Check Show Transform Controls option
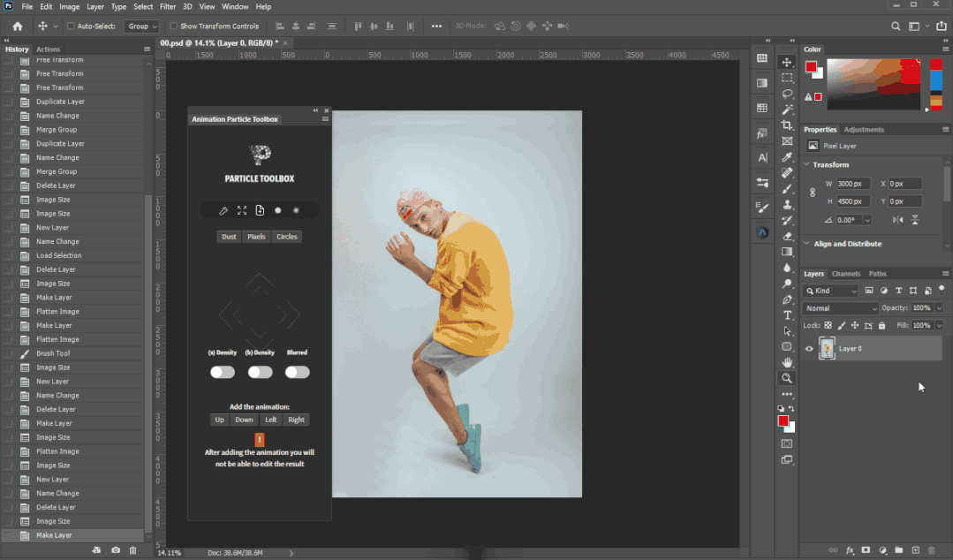 (x=174, y=26)
